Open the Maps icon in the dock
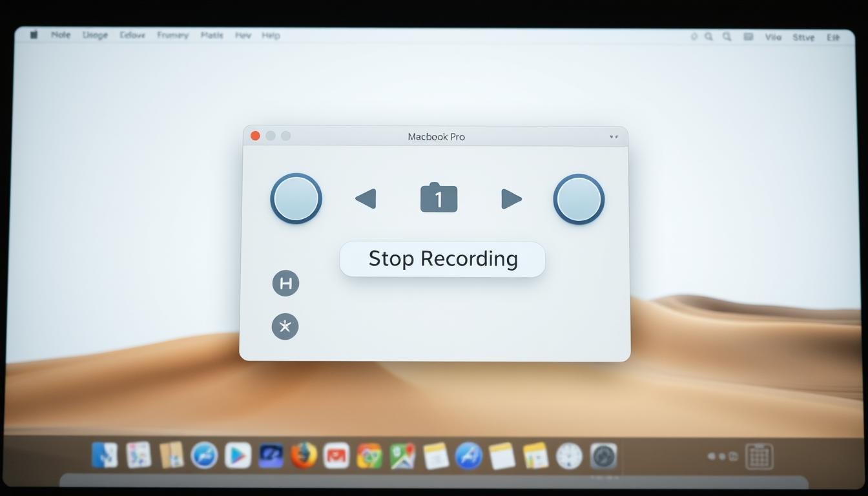 pos(402,456)
